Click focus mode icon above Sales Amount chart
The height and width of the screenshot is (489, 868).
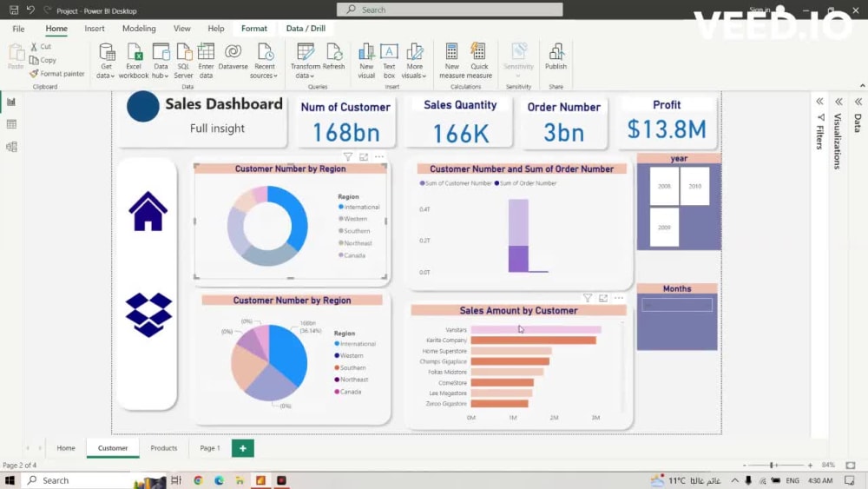tap(603, 299)
